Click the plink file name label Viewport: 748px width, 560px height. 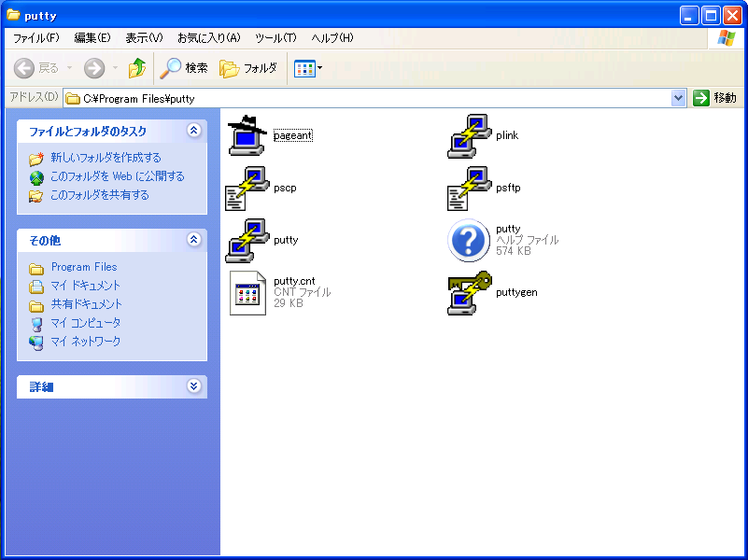coord(507,135)
